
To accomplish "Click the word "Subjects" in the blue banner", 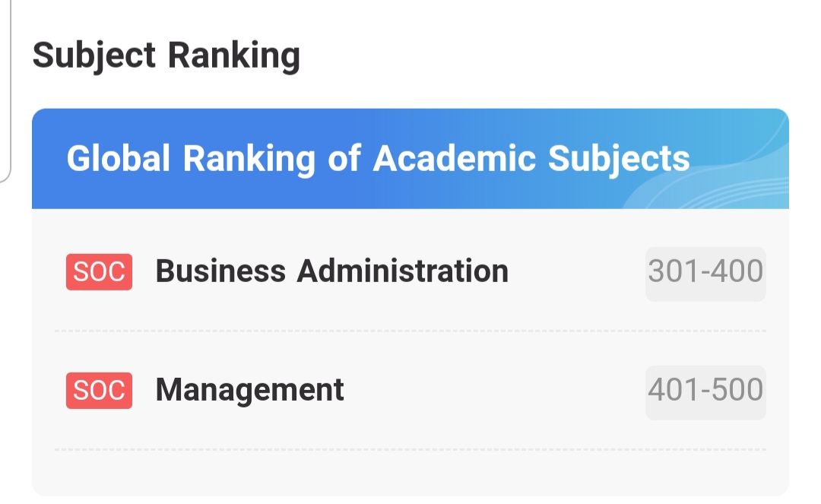I will pos(619,158).
